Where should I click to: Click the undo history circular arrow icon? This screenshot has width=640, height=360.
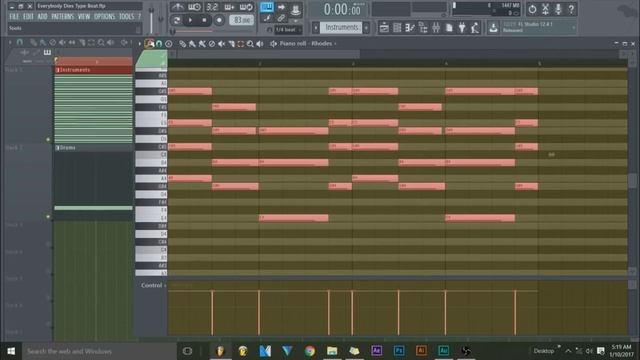tap(532, 9)
